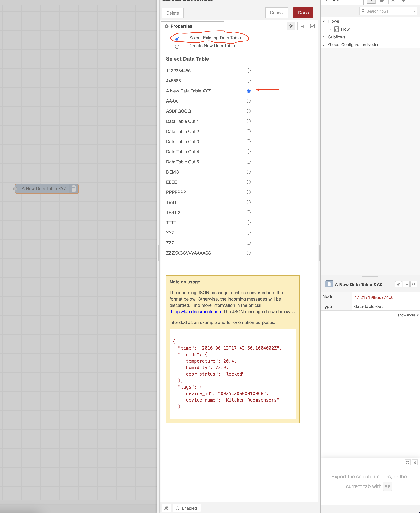The width and height of the screenshot is (420, 513).
Task: Expand the Flow 1 tree item
Action: click(330, 29)
